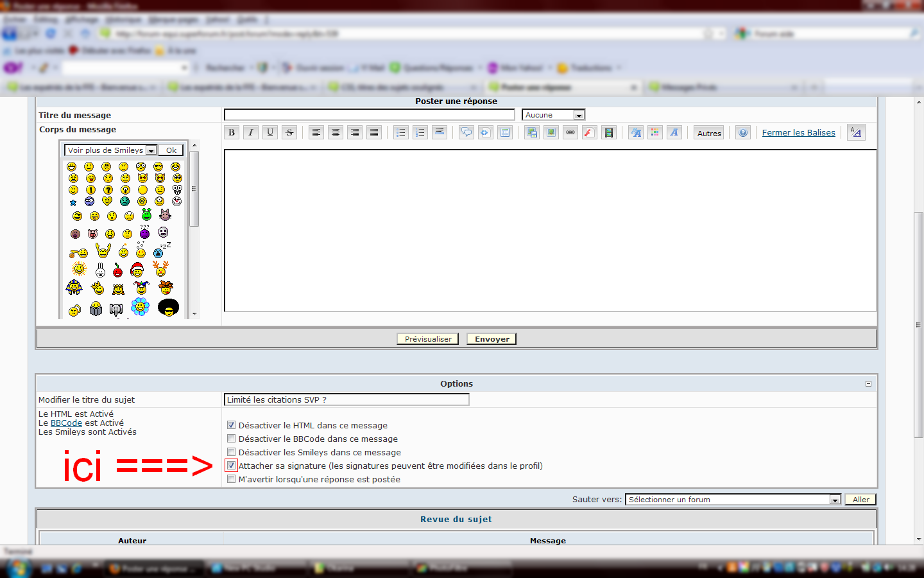Insert a quote with the speech bubble icon
This screenshot has width=924, height=578.
[x=466, y=133]
